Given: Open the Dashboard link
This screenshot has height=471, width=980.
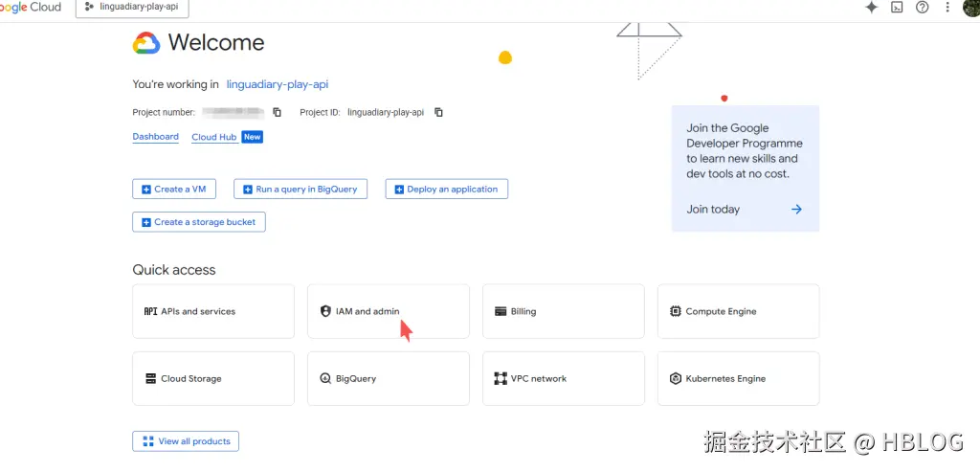Looking at the screenshot, I should (x=155, y=137).
